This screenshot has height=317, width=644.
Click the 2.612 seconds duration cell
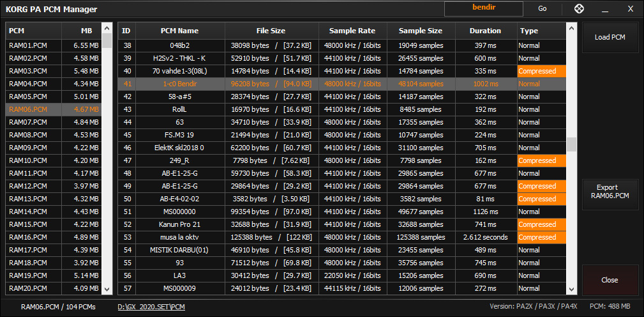pyautogui.click(x=486, y=237)
